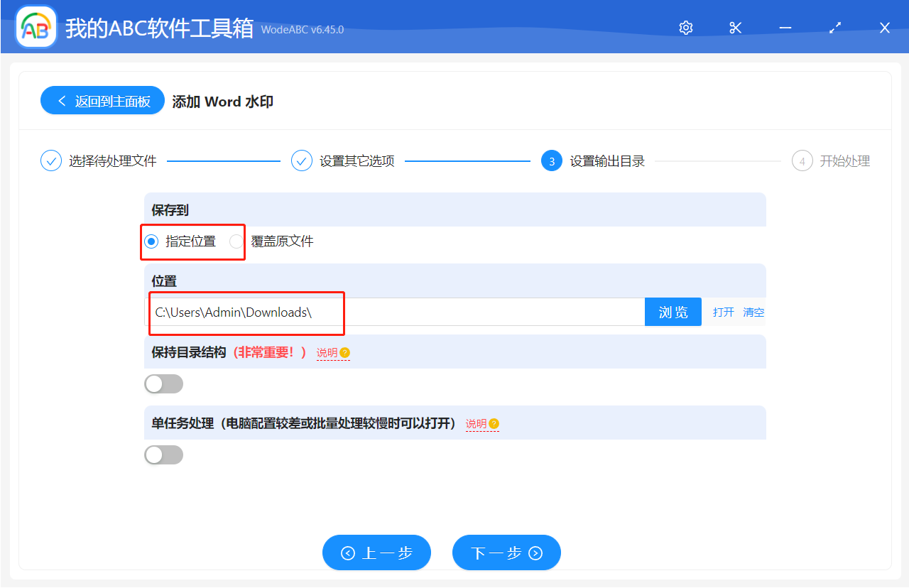This screenshot has height=588, width=909.
Task: Clear the path using the 清空 link
Action: (x=753, y=312)
